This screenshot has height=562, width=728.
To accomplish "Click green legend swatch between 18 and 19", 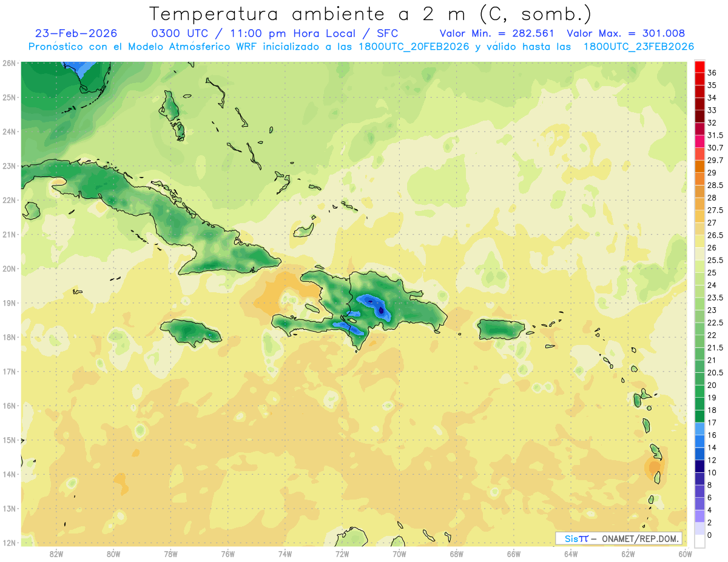I will click(699, 404).
